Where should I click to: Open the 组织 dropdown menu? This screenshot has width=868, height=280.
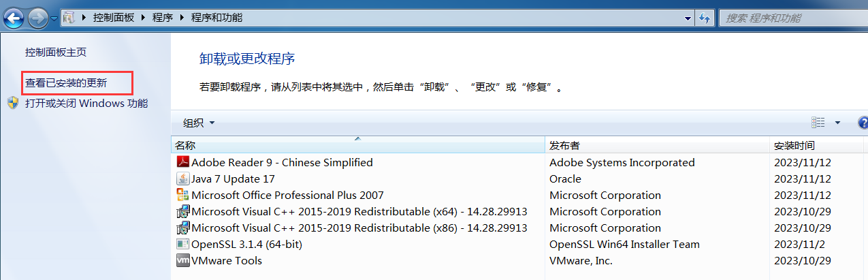pyautogui.click(x=199, y=123)
